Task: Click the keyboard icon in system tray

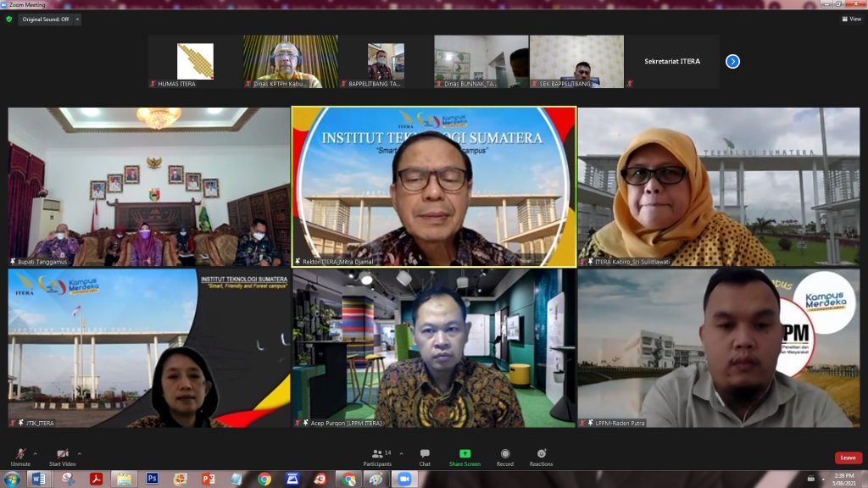Action: 811,479
